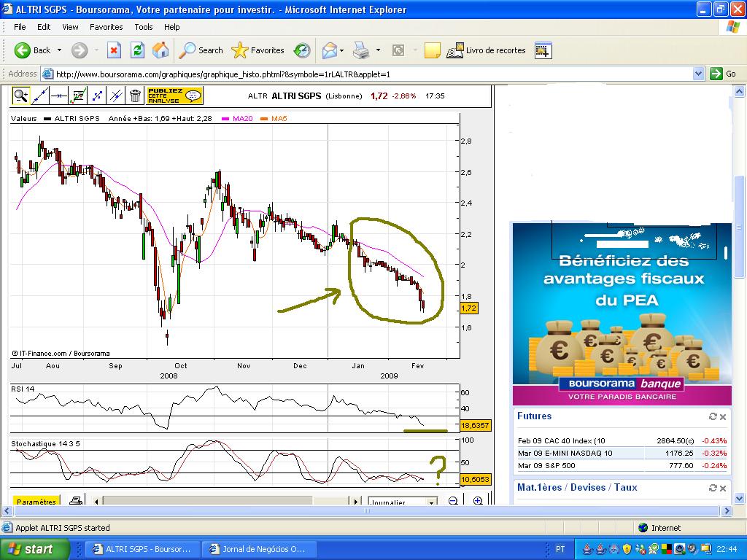Click the trash bin to delete drawings

pyautogui.click(x=135, y=96)
